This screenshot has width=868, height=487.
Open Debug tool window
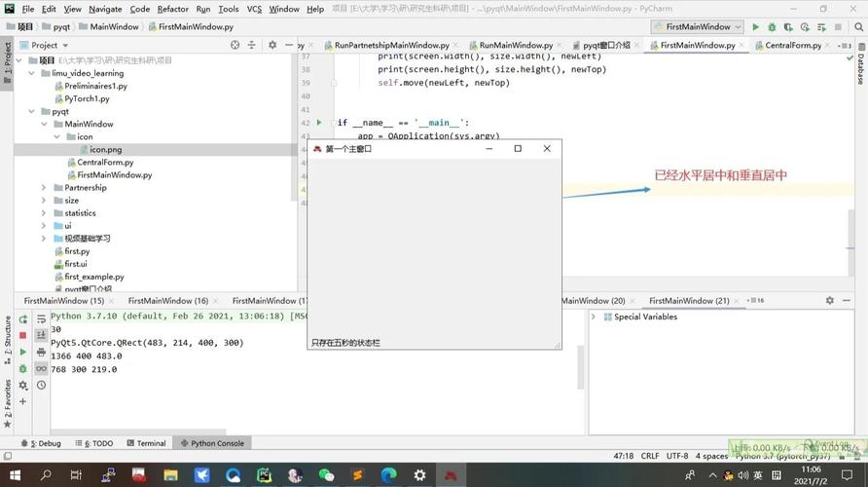(41, 443)
